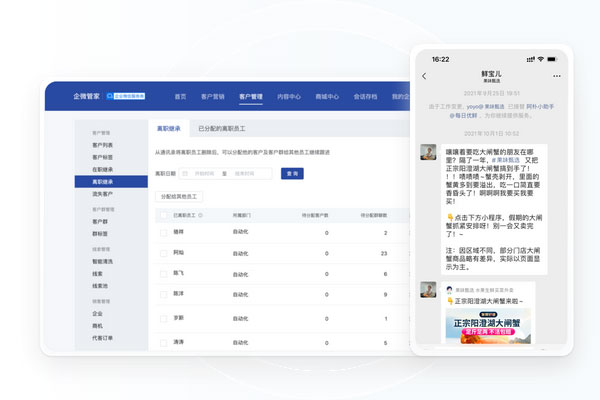Tap the avatar of the mini-program message
Image resolution: width=600 pixels, height=400 pixels.
427,290
